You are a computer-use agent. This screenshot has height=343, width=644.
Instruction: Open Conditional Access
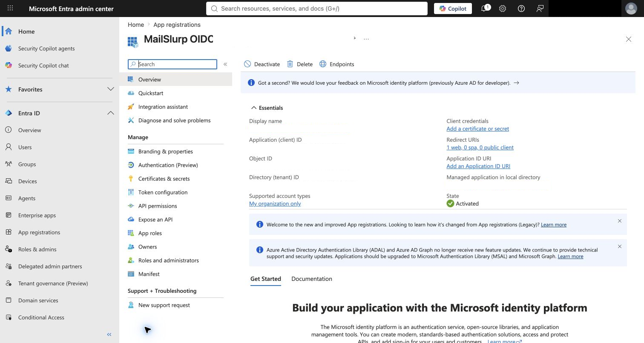coord(41,317)
